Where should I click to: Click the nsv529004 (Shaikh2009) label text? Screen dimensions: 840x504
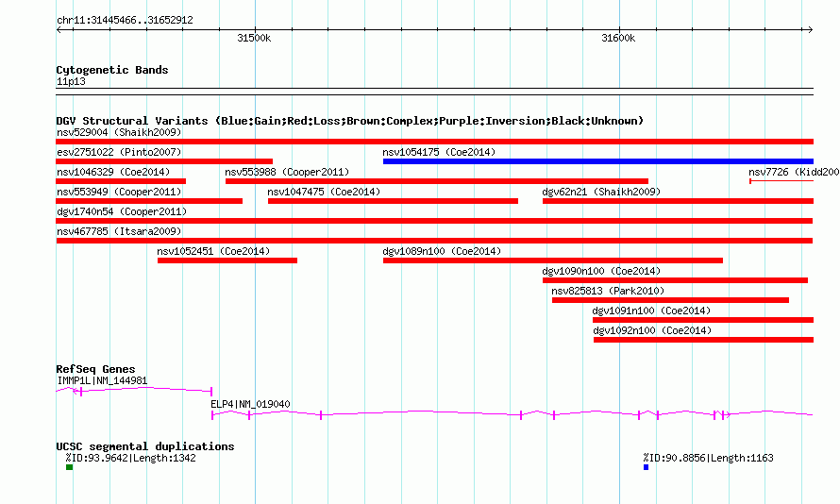119,132
